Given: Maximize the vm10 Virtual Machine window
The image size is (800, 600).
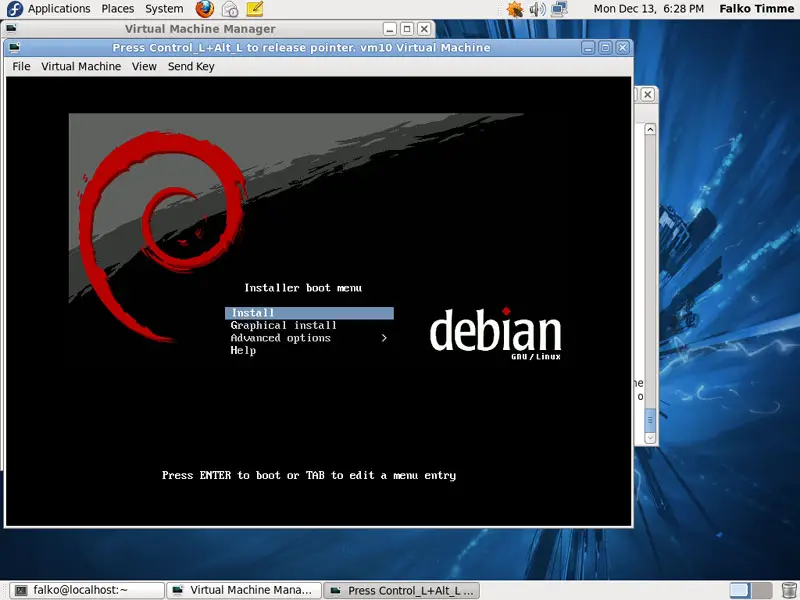Looking at the screenshot, I should [606, 48].
